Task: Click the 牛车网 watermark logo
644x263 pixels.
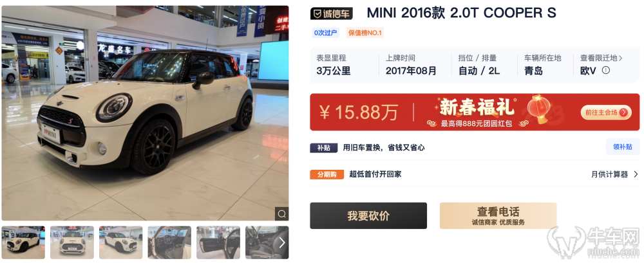Action: (593, 242)
